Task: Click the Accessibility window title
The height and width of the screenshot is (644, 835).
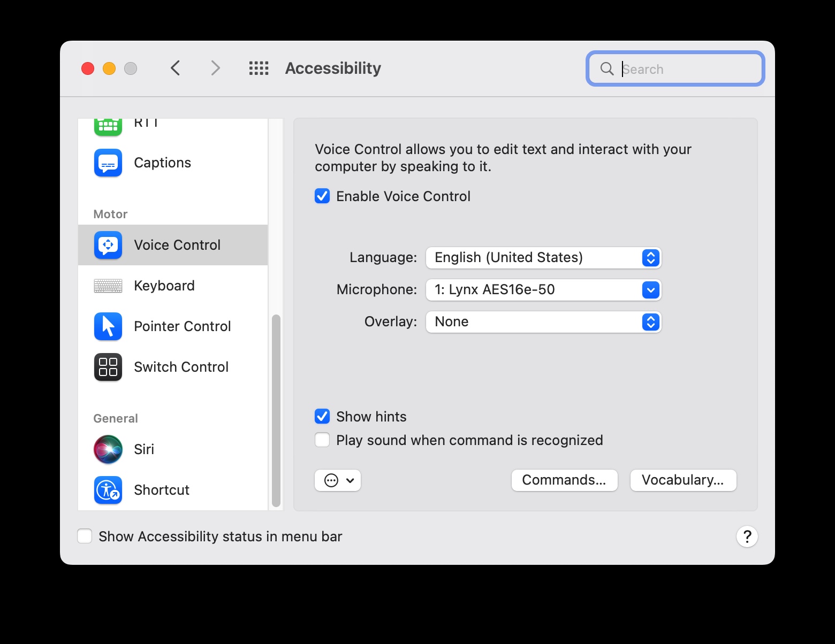Action: tap(333, 68)
